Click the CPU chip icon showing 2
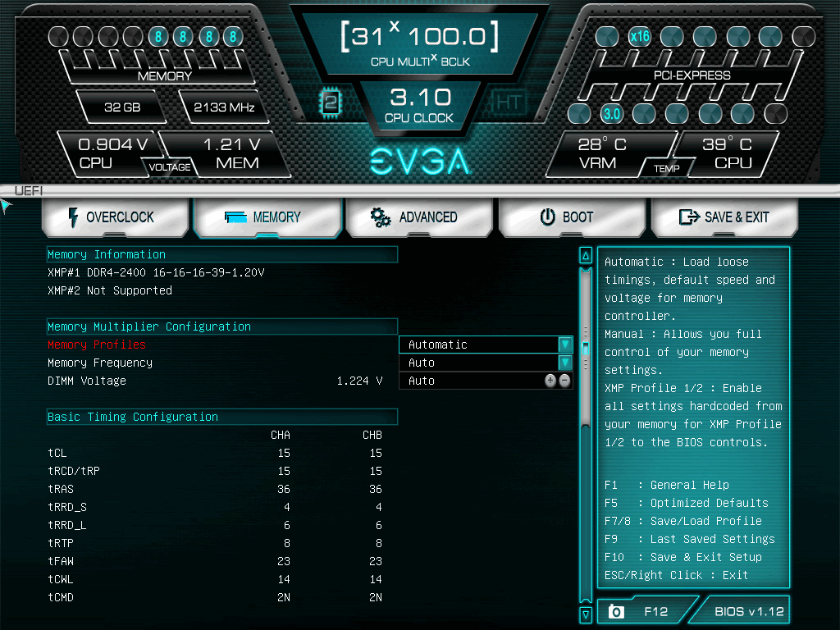 tap(331, 102)
